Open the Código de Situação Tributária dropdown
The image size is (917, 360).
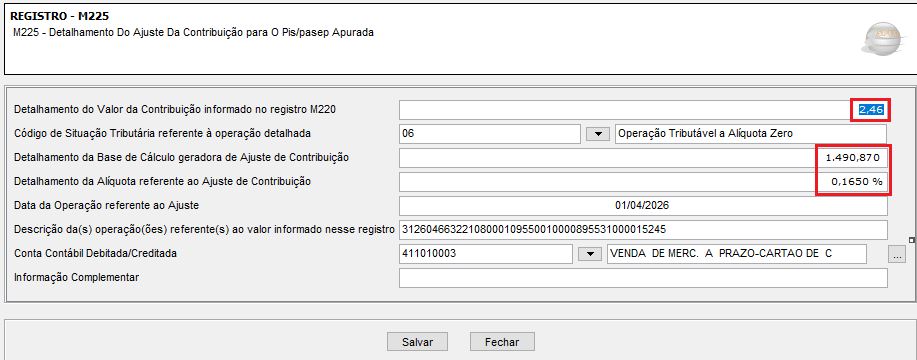tap(598, 134)
